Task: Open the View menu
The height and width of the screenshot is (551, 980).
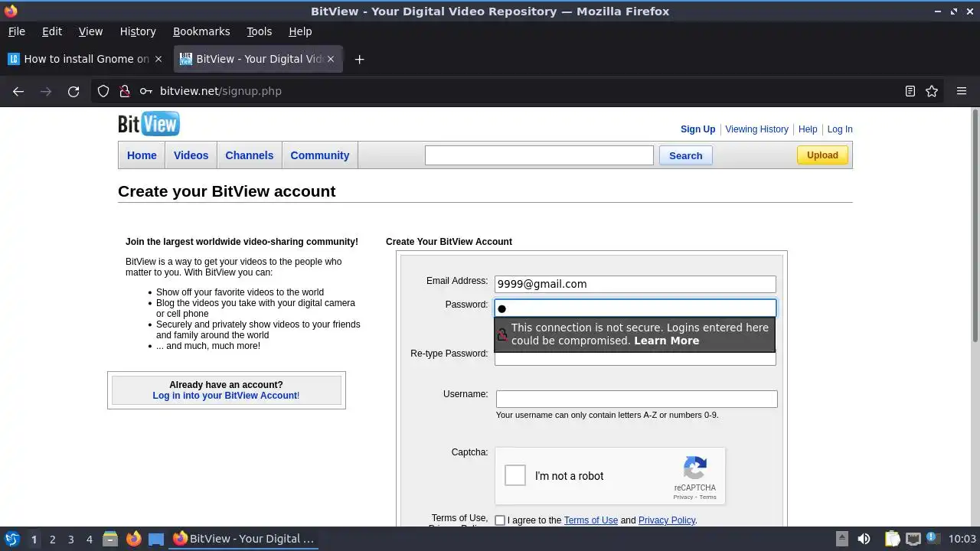Action: 90,31
